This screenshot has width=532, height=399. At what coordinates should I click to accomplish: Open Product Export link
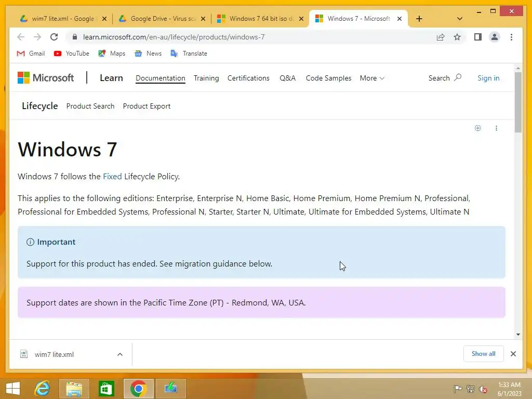pyautogui.click(x=147, y=106)
